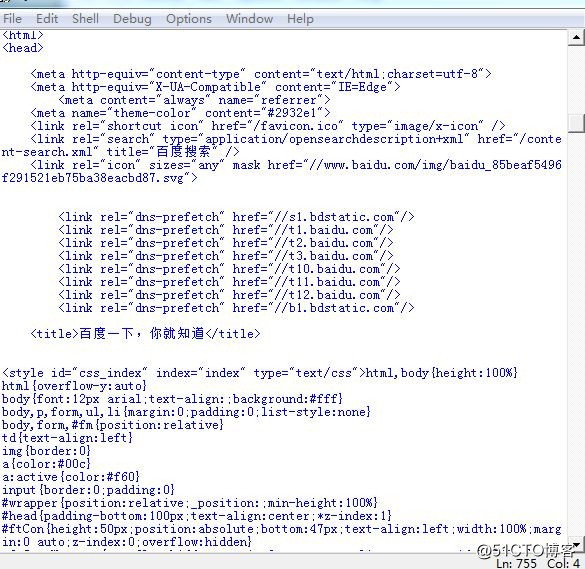Click the Ln: 755 status indicator

pyautogui.click(x=516, y=563)
